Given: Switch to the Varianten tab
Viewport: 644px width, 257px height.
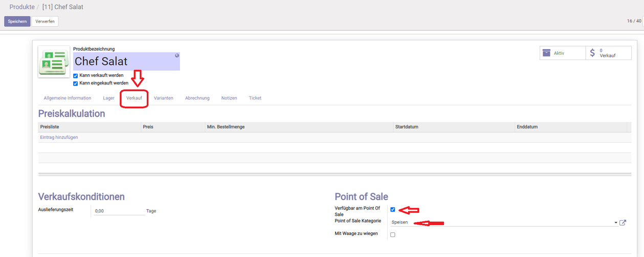Looking at the screenshot, I should tap(163, 98).
